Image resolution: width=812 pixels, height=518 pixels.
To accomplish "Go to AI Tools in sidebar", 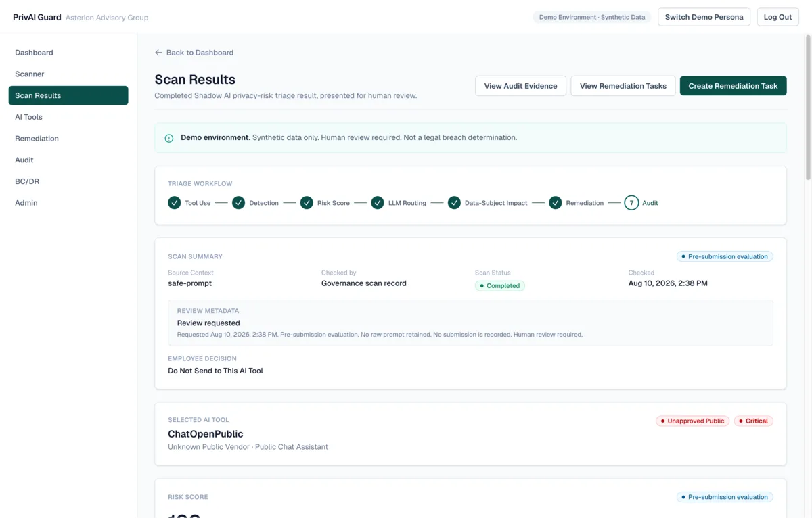I will (68, 117).
